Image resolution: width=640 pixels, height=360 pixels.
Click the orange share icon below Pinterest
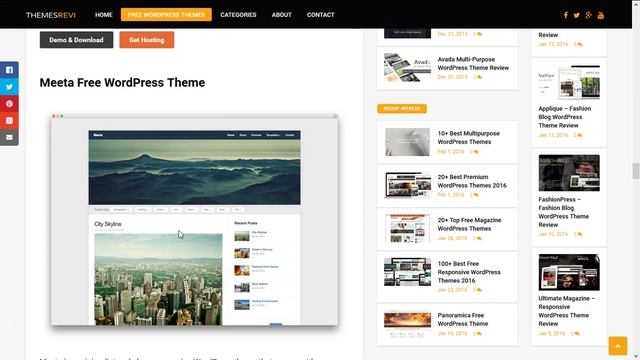(9, 120)
